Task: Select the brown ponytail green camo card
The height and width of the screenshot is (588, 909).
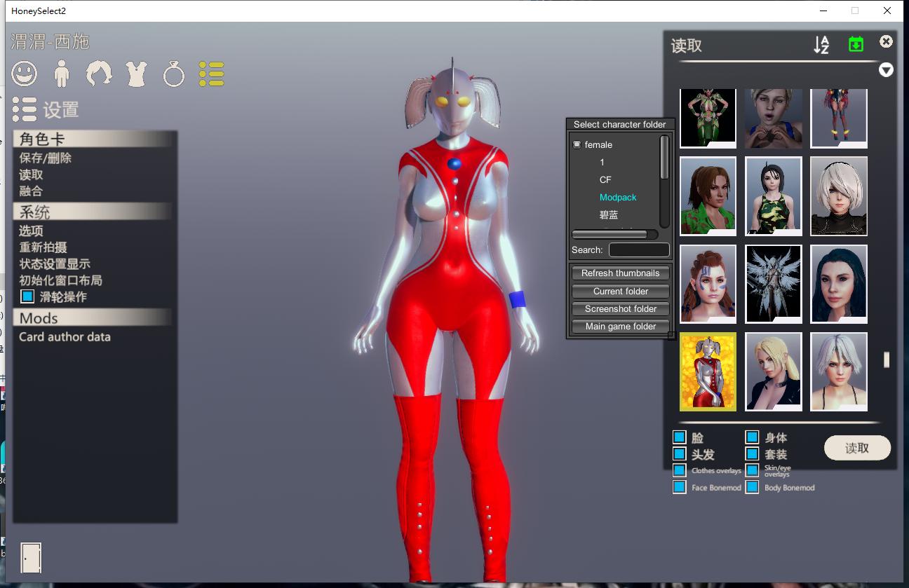Action: point(708,196)
